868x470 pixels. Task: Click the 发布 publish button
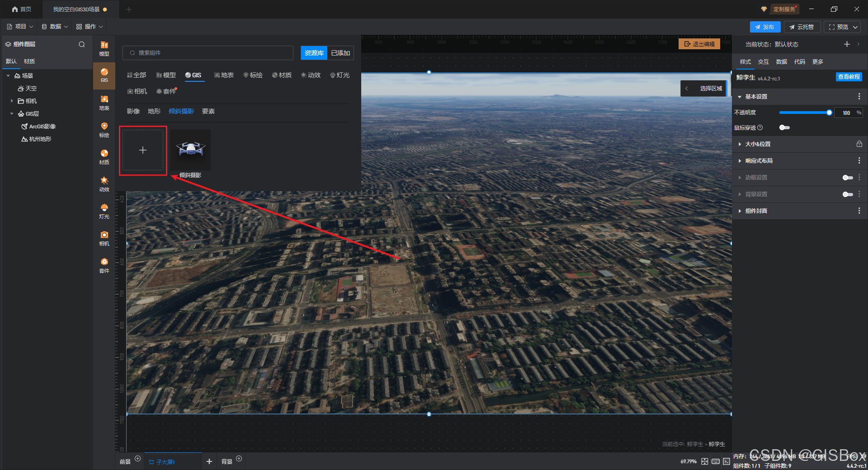tap(765, 27)
